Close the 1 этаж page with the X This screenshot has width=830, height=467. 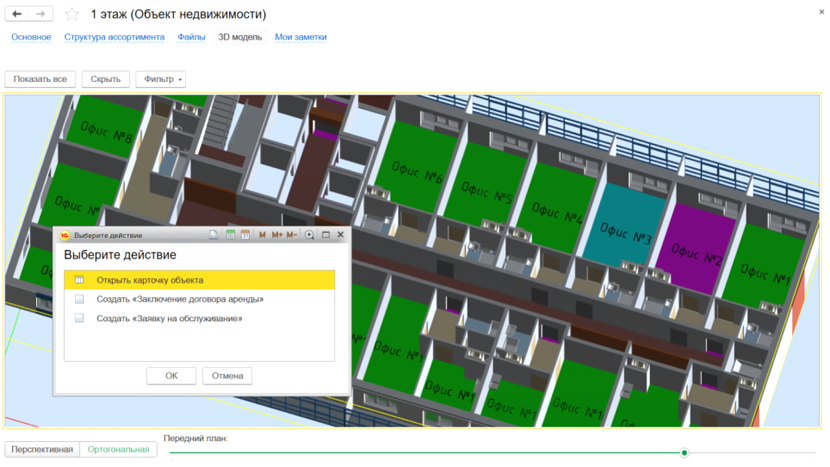822,12
